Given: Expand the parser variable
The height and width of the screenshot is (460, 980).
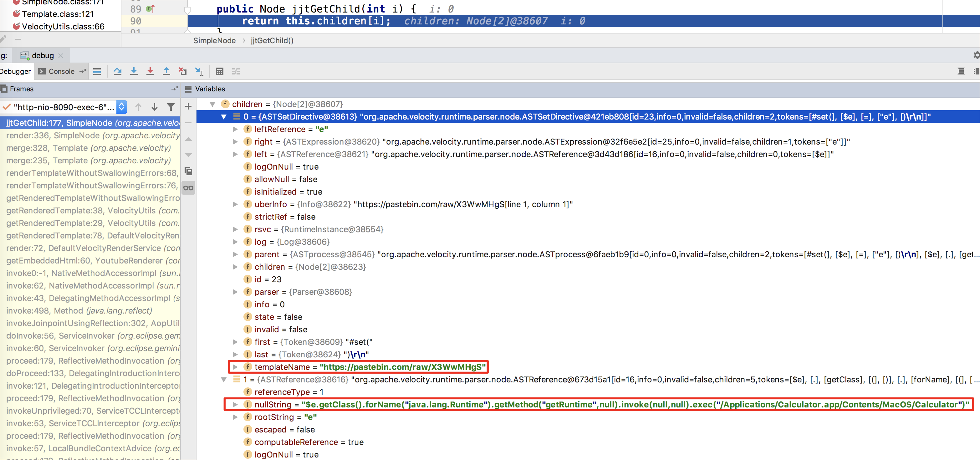Looking at the screenshot, I should pos(235,292).
